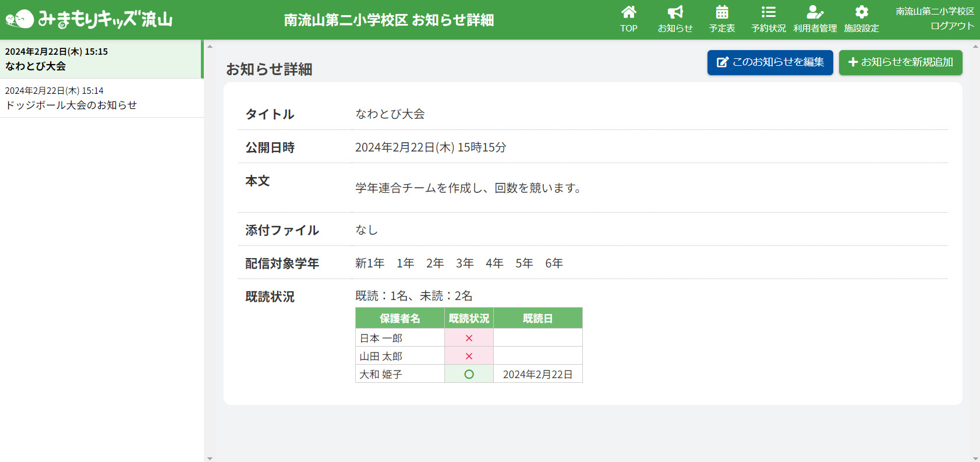The width and height of the screenshot is (980, 462).
Task: Open the 予定表 calendar icon
Action: click(x=721, y=12)
